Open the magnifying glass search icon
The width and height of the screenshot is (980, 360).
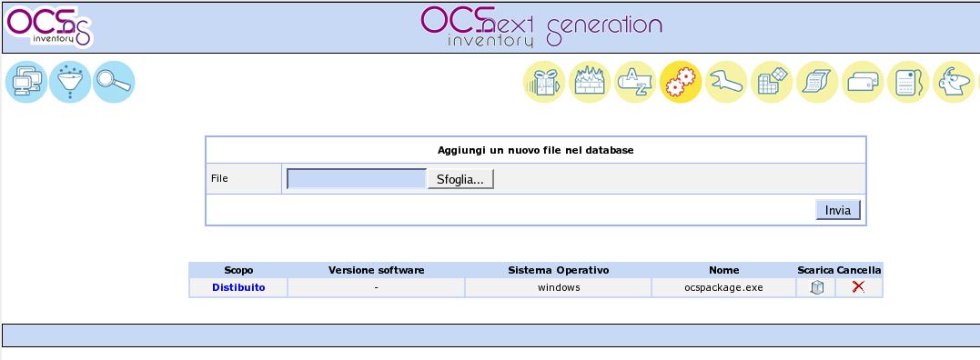[114, 82]
